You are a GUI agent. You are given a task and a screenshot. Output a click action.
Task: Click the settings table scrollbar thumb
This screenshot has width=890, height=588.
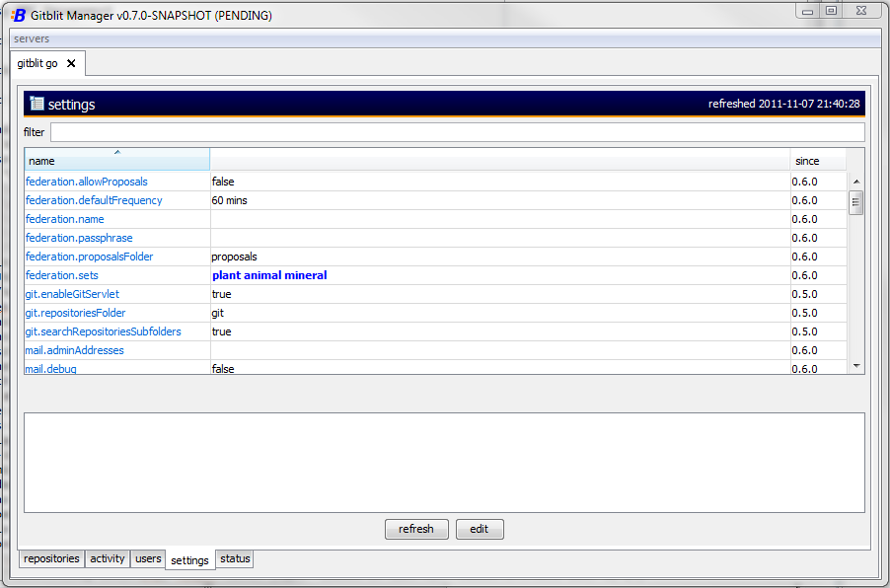[x=855, y=202]
